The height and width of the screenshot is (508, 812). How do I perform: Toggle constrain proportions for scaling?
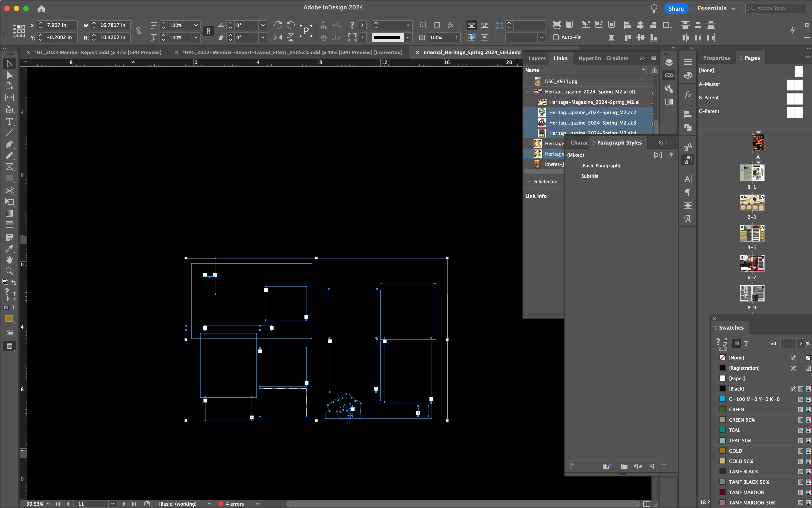click(x=208, y=31)
